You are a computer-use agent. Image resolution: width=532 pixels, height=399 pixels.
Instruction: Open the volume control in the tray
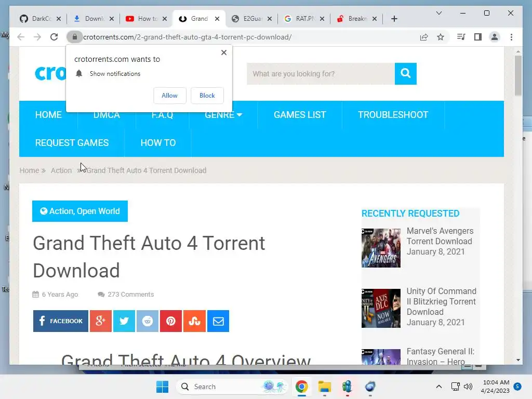pyautogui.click(x=468, y=387)
